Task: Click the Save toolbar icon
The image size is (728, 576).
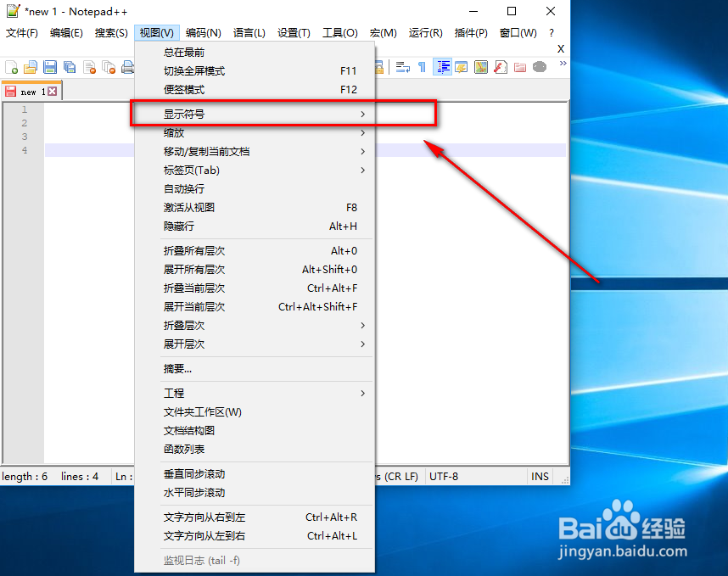Action: point(50,67)
